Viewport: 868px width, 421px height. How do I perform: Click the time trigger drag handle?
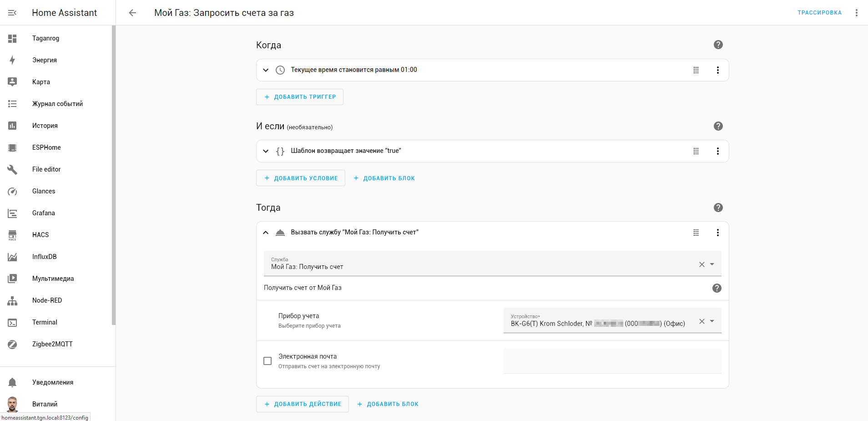point(696,70)
